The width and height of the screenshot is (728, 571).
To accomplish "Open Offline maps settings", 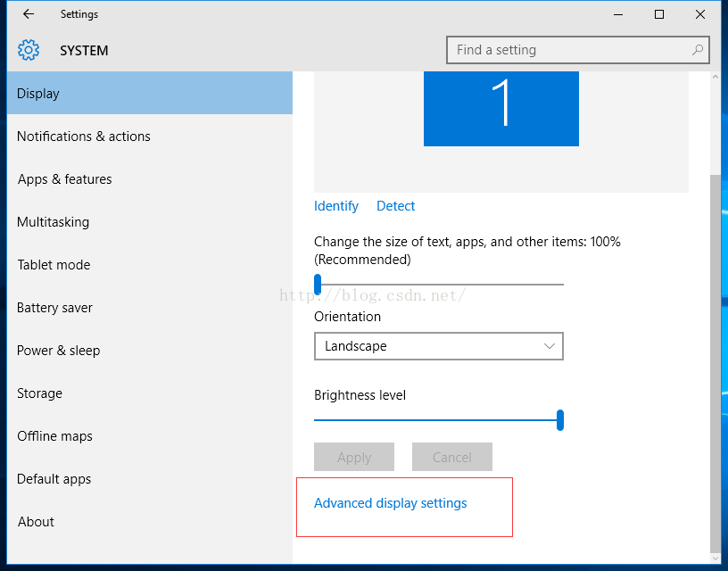I will pos(150,436).
